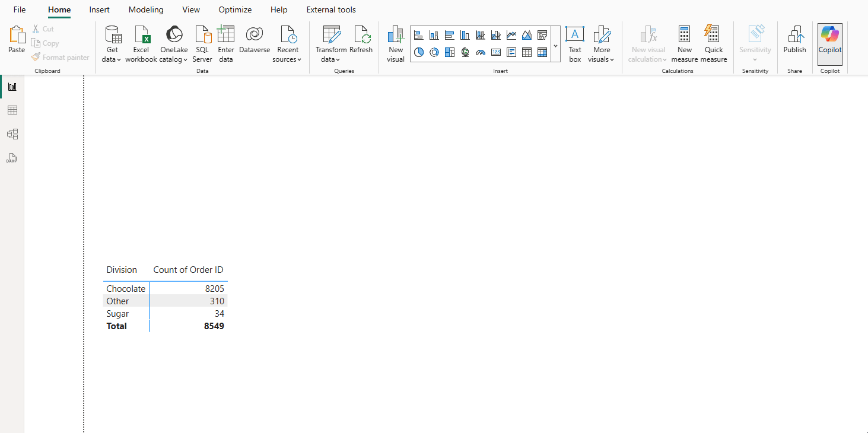Create a Quick measure
The width and height of the screenshot is (868, 433).
pyautogui.click(x=714, y=44)
